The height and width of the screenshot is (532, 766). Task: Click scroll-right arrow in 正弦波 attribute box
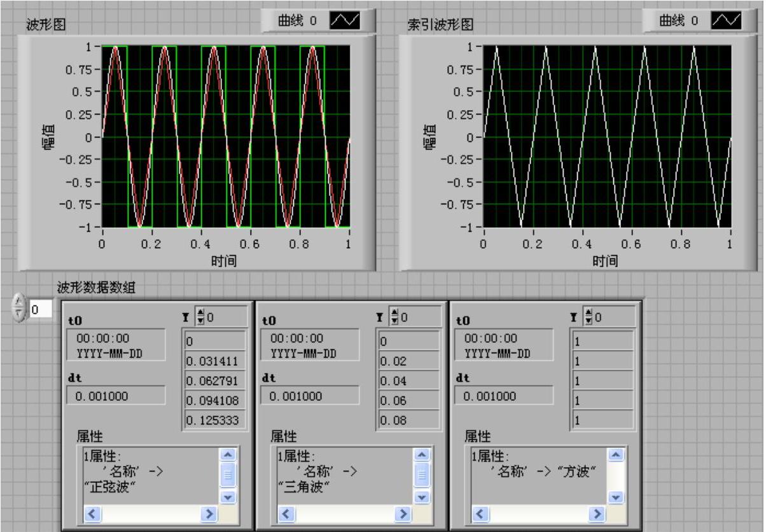click(x=209, y=514)
